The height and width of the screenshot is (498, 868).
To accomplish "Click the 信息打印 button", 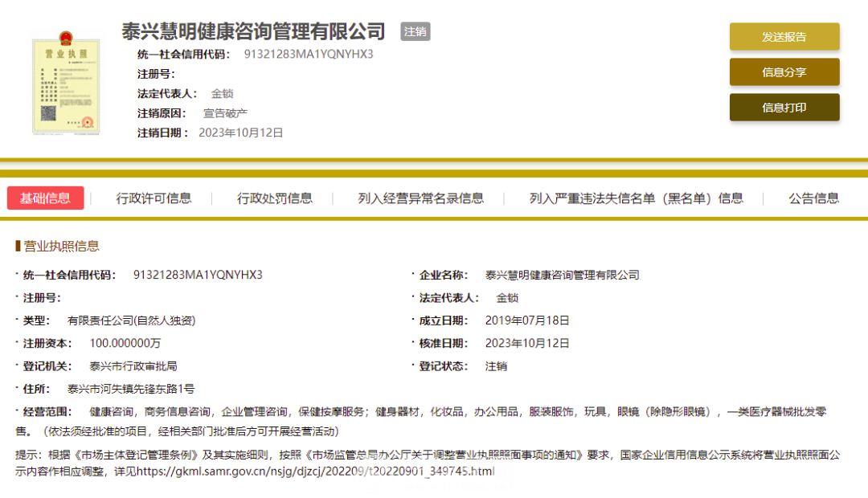I will [x=784, y=108].
